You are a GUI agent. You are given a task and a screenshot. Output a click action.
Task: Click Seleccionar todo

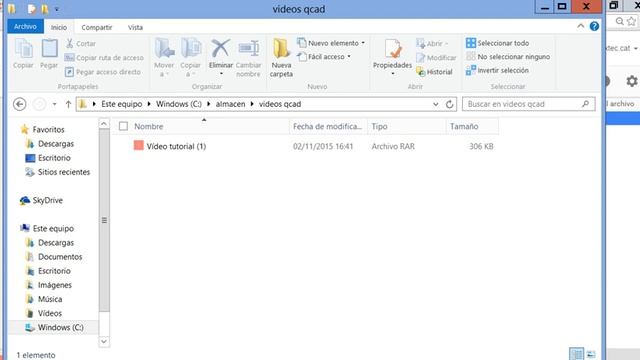click(498, 43)
